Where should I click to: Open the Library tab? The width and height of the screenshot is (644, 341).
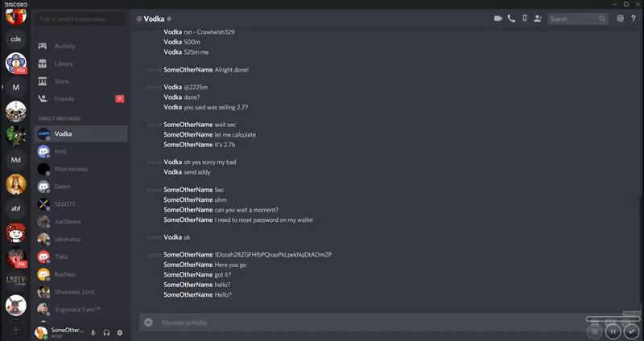click(64, 64)
